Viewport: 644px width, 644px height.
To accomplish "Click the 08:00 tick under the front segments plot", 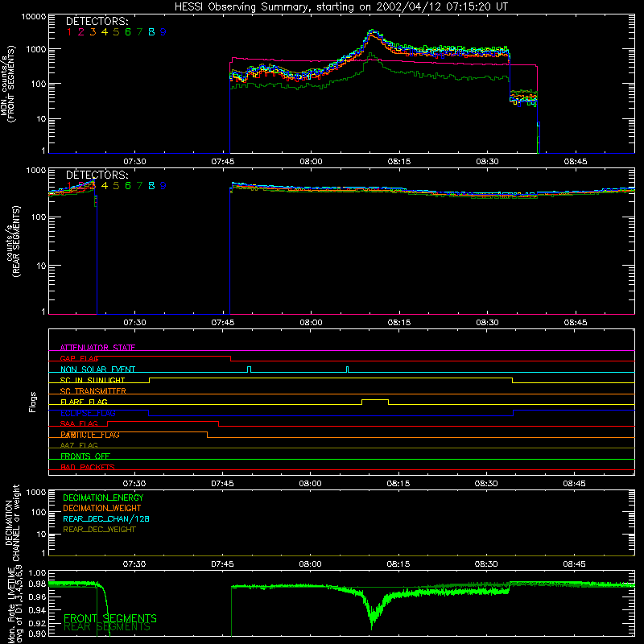I will (x=311, y=162).
